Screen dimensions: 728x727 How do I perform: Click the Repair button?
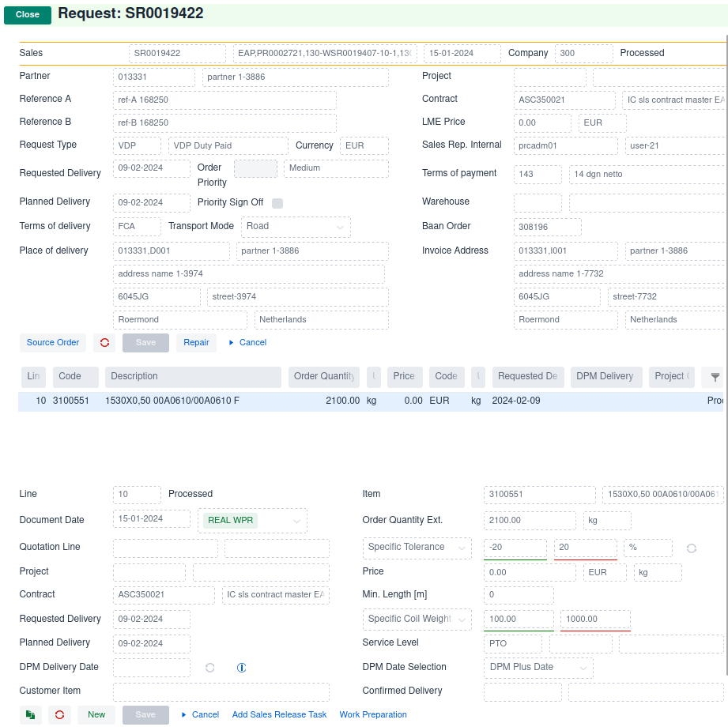196,343
